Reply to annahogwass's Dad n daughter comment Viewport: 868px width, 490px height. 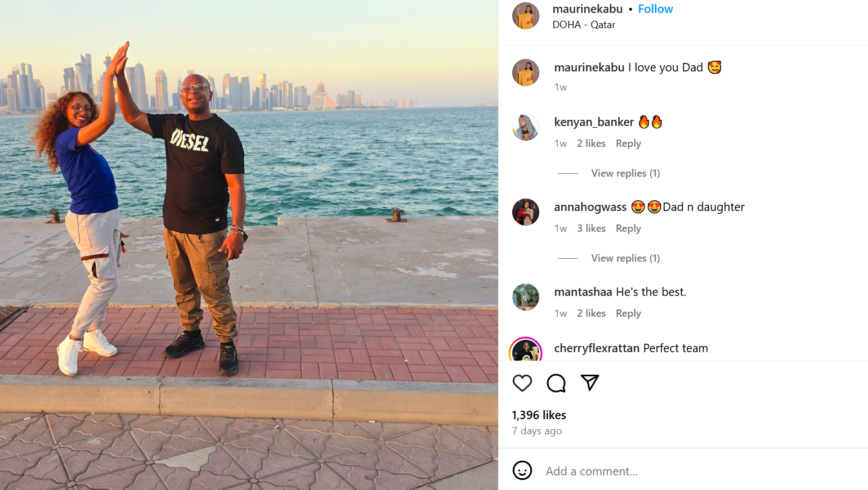click(x=628, y=228)
